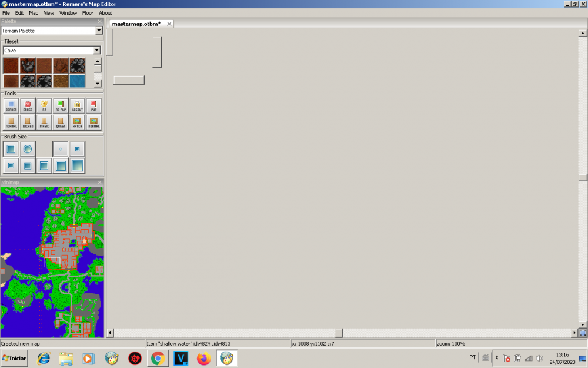
Task: Select the Normal door tool
Action: 11,122
